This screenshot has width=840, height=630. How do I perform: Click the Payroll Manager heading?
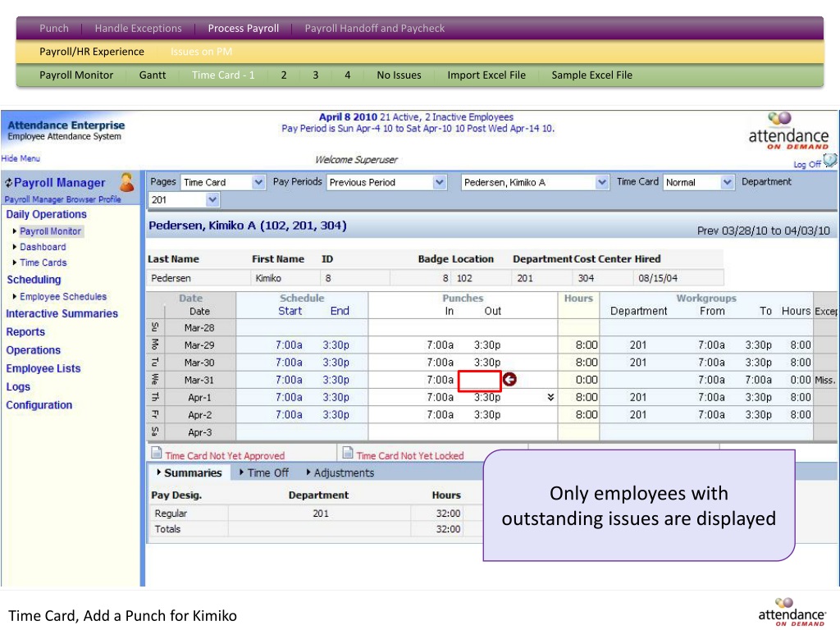(x=59, y=183)
